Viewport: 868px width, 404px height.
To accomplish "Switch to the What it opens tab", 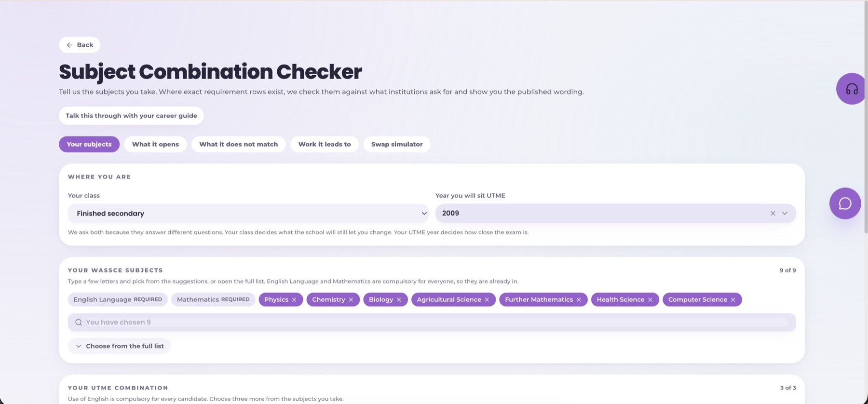I will pos(155,144).
